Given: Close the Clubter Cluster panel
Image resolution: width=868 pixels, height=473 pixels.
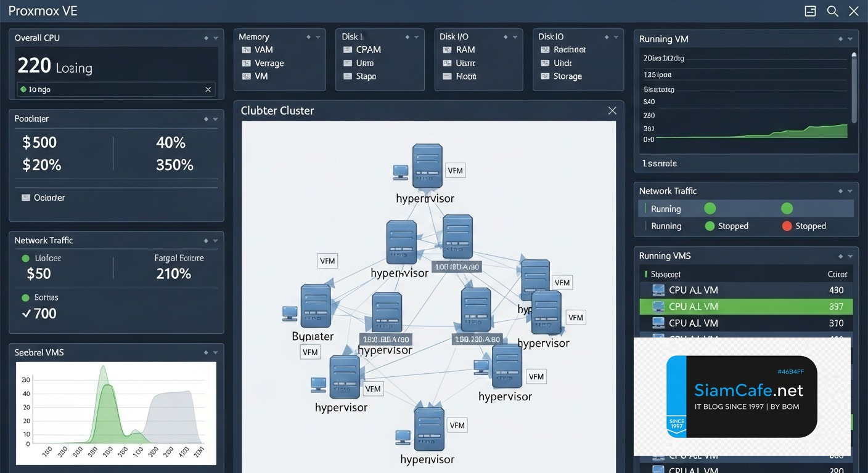Looking at the screenshot, I should tap(612, 110).
